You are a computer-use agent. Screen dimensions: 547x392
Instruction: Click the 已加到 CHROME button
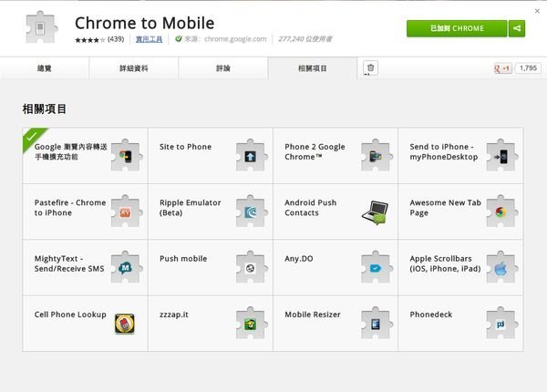click(x=457, y=28)
